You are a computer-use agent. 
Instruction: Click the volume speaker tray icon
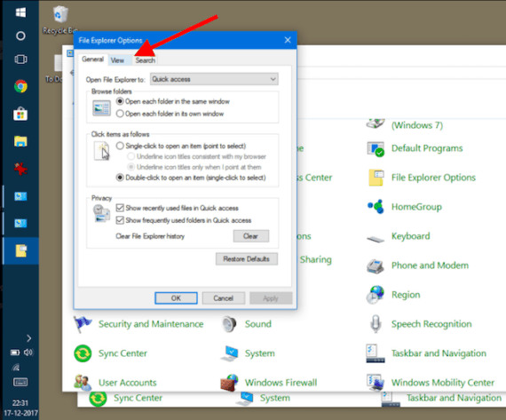28,353
